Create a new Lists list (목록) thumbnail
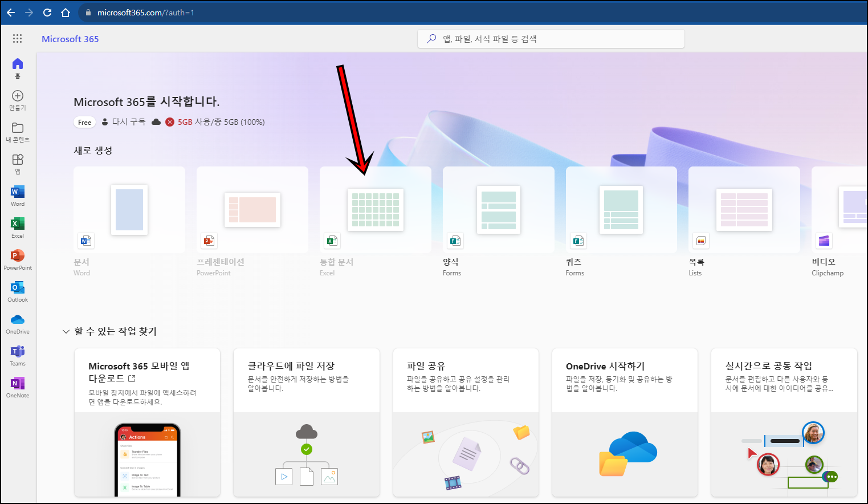The height and width of the screenshot is (504, 868). tap(744, 210)
